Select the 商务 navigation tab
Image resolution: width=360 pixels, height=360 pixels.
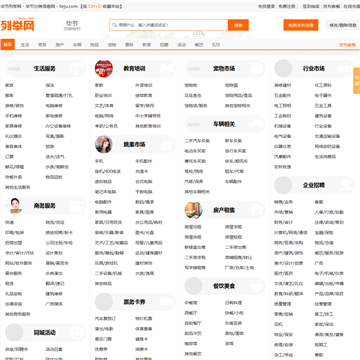point(42,45)
